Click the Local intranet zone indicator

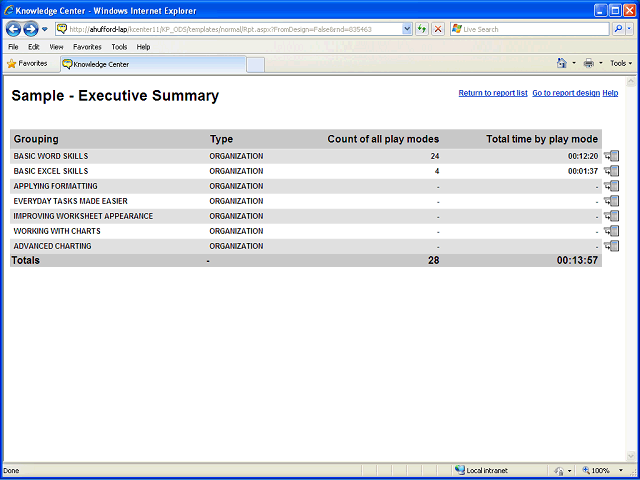click(x=482, y=470)
